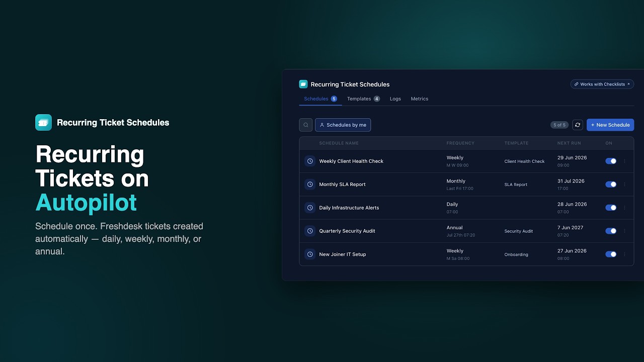The width and height of the screenshot is (644, 362).
Task: Open the Works with Checklists link
Action: pos(602,84)
